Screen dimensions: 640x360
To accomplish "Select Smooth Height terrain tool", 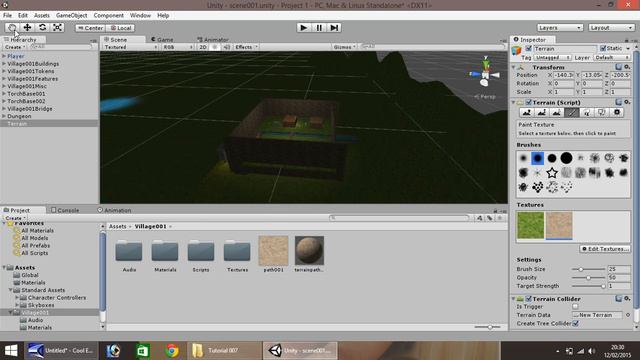I will pos(557,113).
